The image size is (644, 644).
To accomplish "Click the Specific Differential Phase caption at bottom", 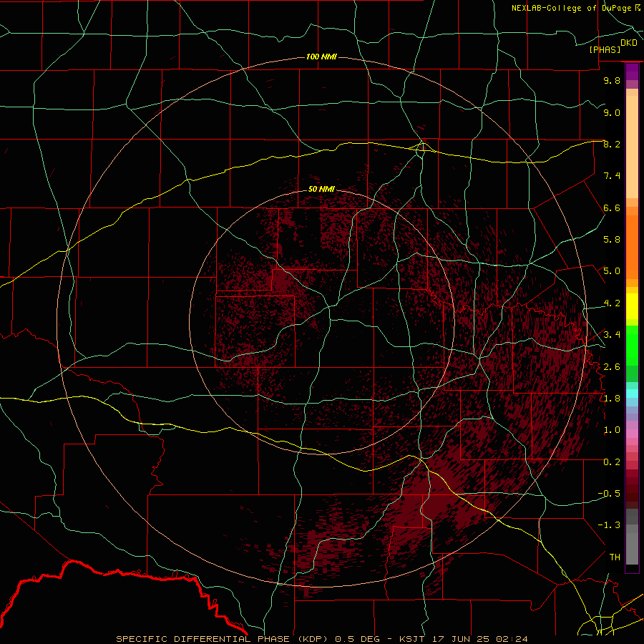I will 322,639.
